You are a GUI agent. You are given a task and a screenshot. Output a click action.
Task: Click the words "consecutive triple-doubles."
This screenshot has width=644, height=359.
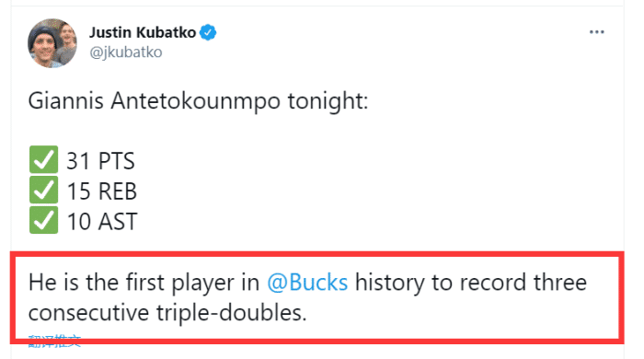(x=167, y=313)
